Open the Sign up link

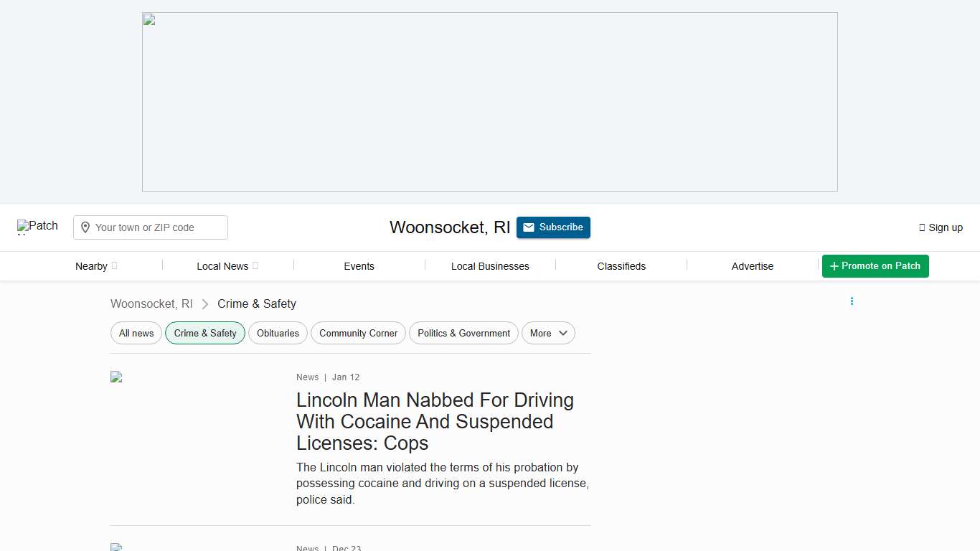pos(941,227)
